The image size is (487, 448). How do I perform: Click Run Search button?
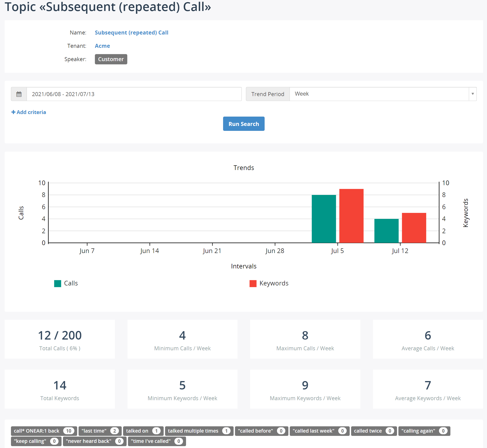(243, 123)
